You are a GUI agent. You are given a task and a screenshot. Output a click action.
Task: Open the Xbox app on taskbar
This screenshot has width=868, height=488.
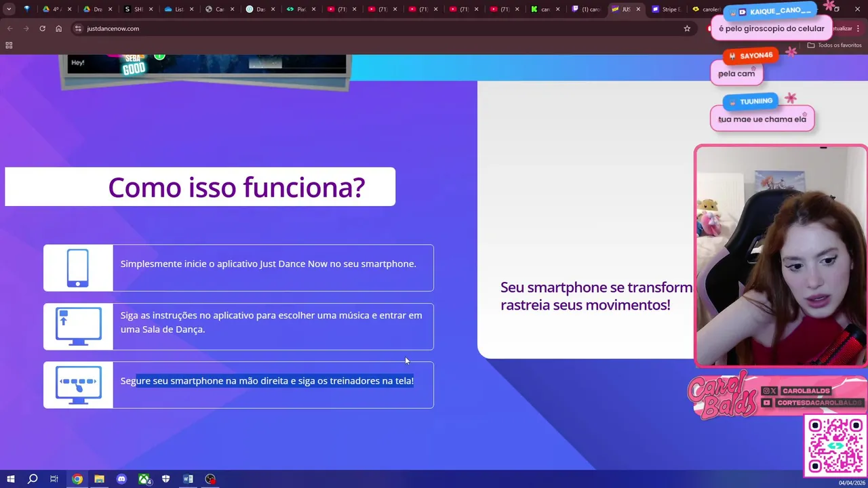144,479
